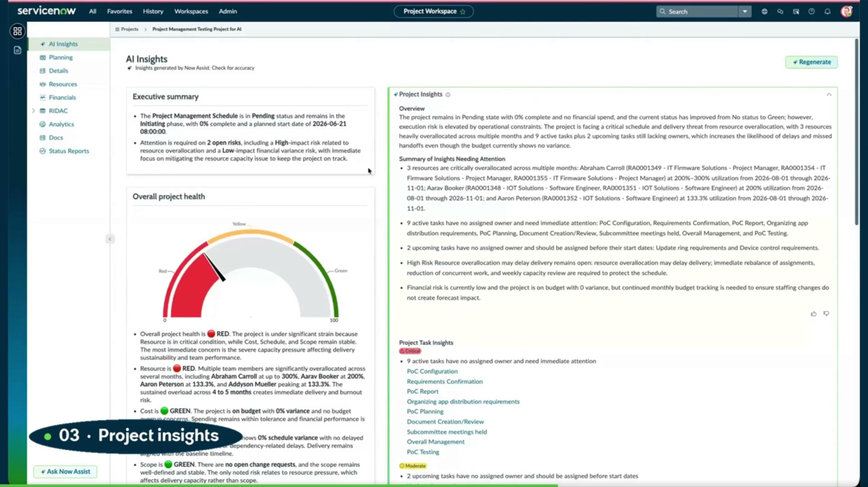Click the info icon beside Project Insights
The width and height of the screenshot is (868, 487).
pyautogui.click(x=448, y=95)
